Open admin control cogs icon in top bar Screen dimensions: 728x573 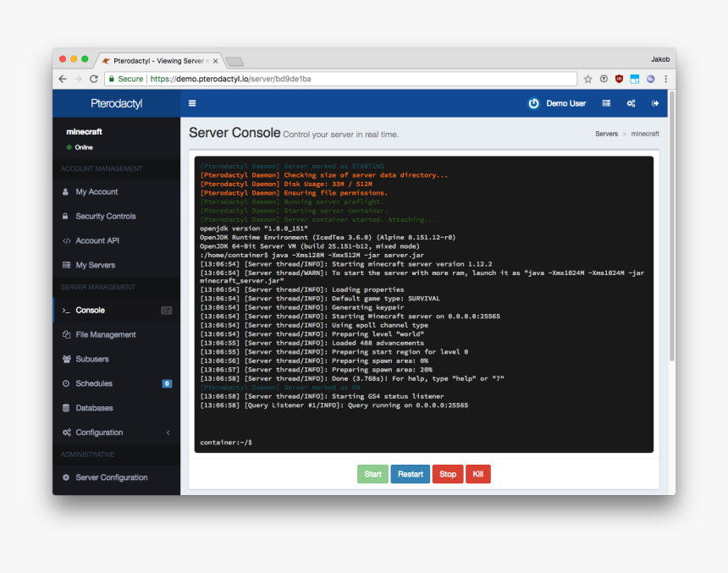coord(631,103)
